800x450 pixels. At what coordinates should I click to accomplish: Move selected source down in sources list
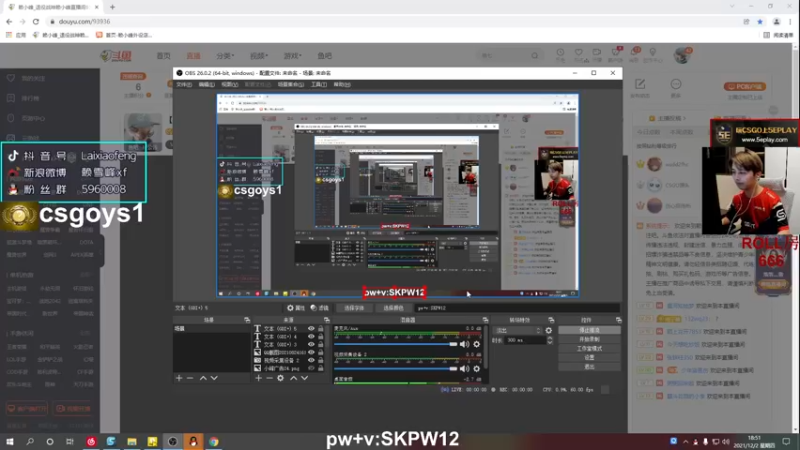[305, 378]
